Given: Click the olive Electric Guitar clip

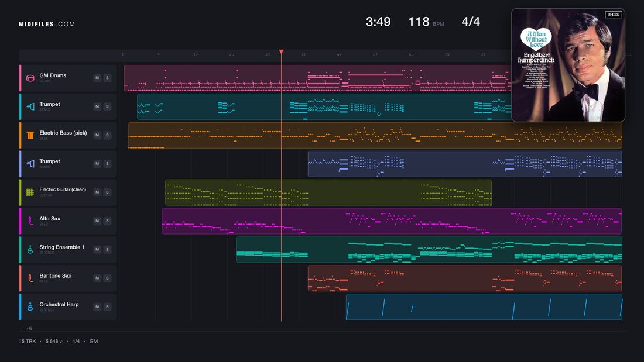Looking at the screenshot, I should pos(328,192).
